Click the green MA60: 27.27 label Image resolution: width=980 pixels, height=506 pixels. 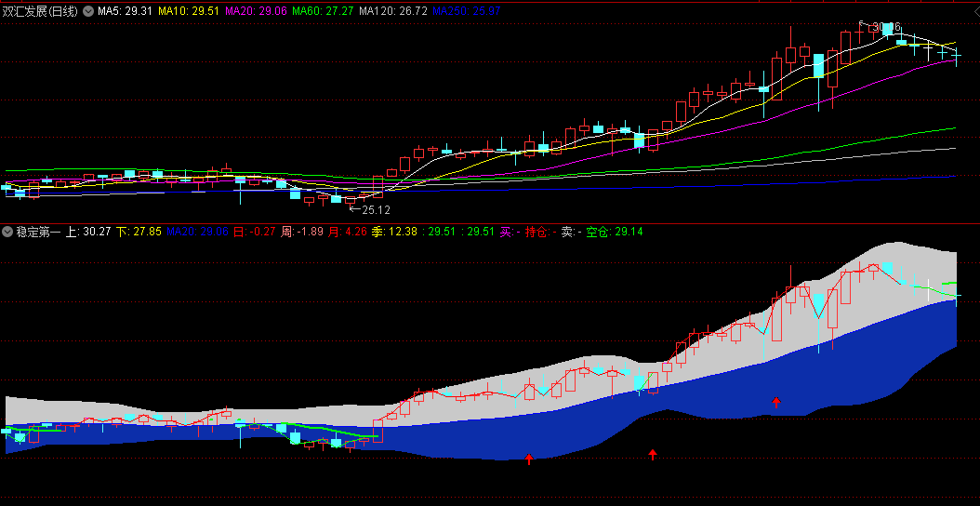[x=323, y=11]
